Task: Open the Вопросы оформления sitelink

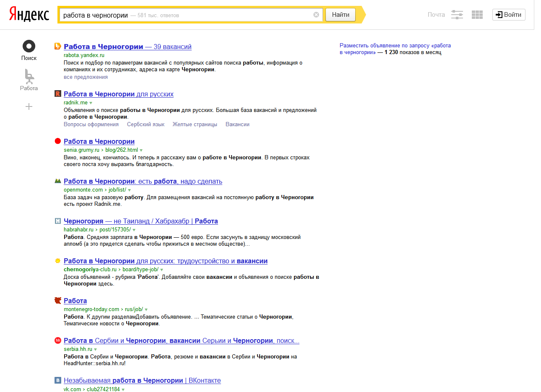Action: pos(91,125)
